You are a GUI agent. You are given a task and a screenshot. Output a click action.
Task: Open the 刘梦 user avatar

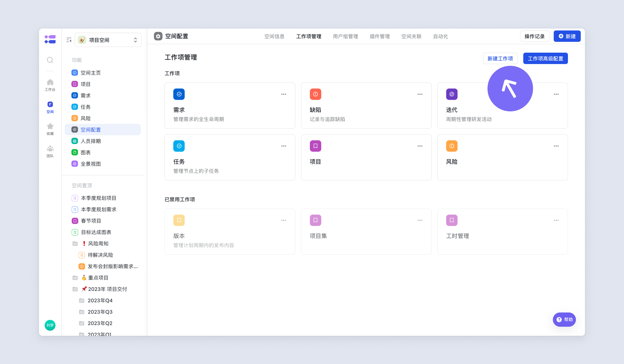(50, 325)
